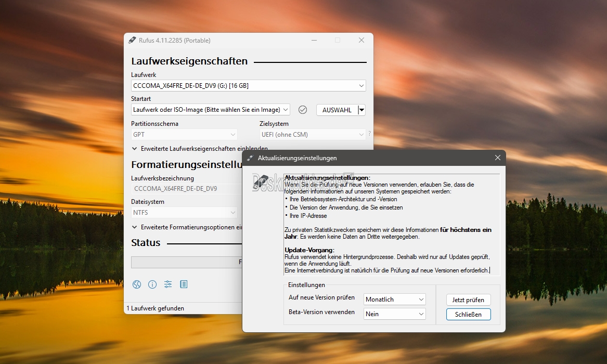Click the Rufus USB icon in the main title bar

pos(132,41)
